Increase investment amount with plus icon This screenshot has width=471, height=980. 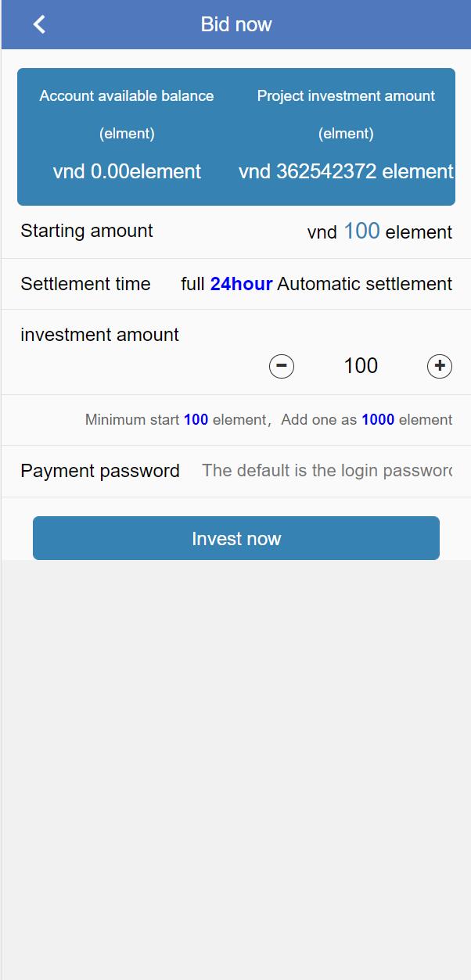pyautogui.click(x=440, y=366)
